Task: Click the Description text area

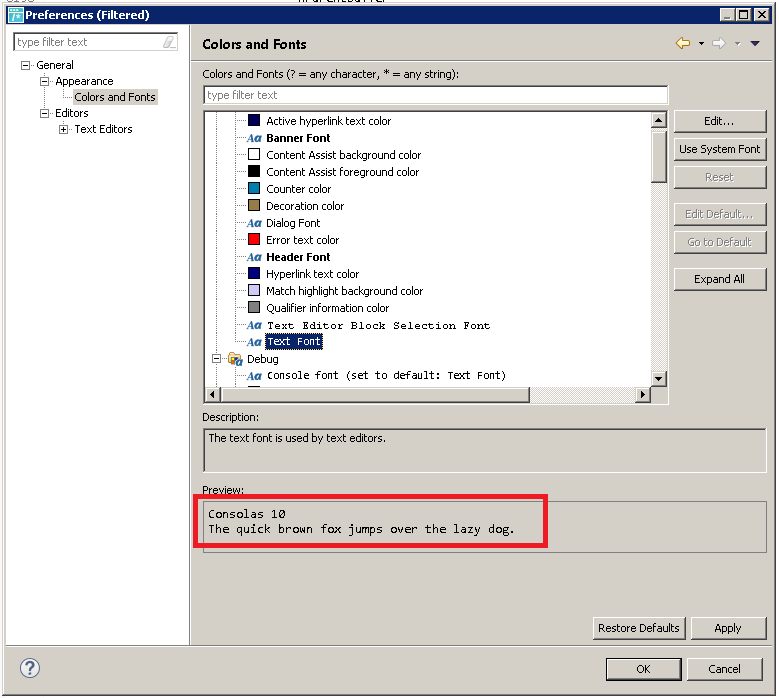Action: [x=484, y=450]
